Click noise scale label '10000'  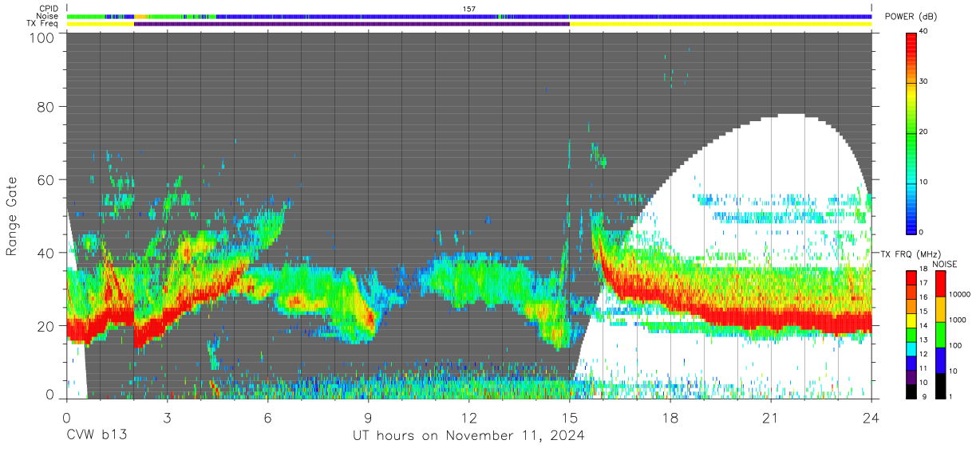pyautogui.click(x=961, y=295)
